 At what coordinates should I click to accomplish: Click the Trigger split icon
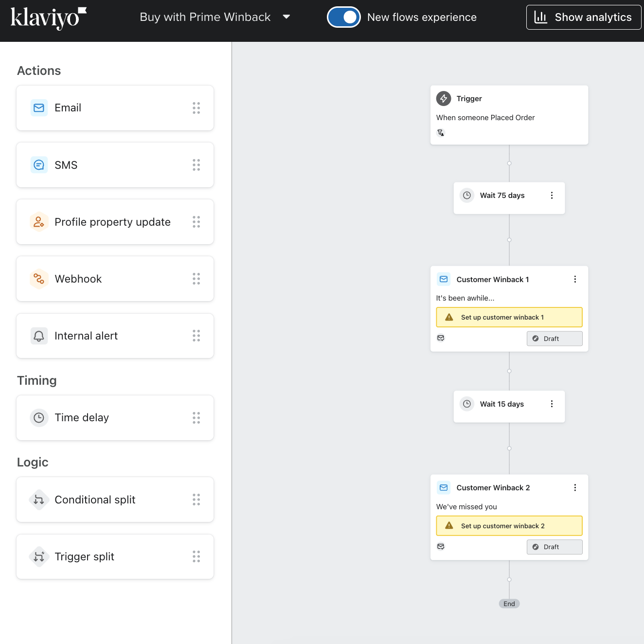[39, 557]
